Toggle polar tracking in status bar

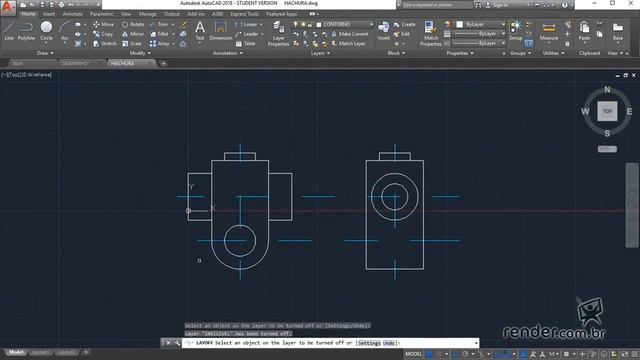[x=465, y=354]
